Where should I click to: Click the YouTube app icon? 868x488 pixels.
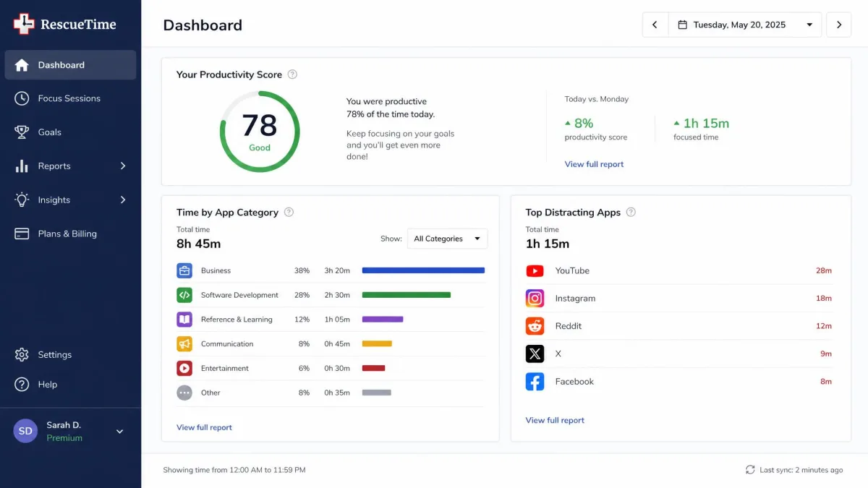(x=535, y=271)
